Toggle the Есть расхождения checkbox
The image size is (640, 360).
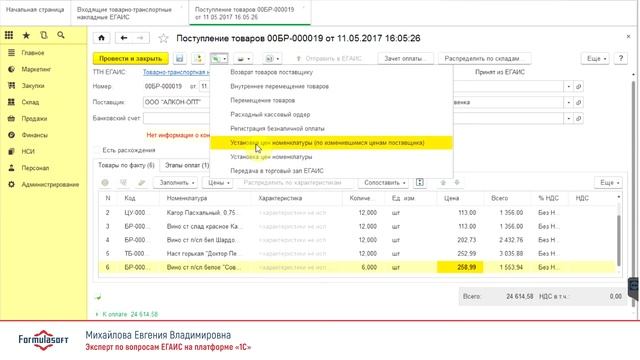pos(98,150)
